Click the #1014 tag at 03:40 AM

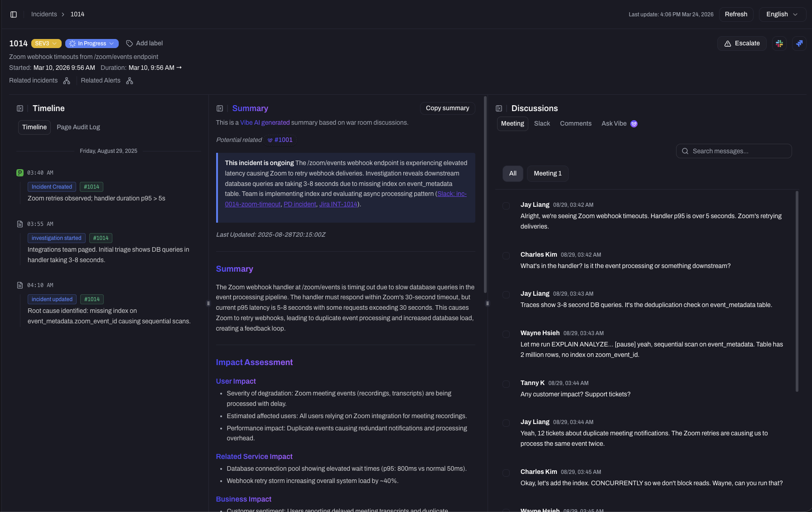pyautogui.click(x=92, y=187)
